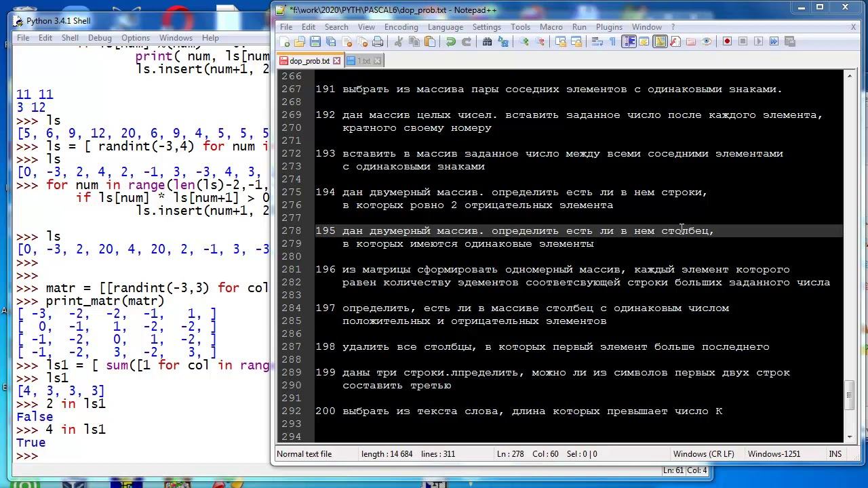Click the last empty >>> prompt in Shell

tap(27, 455)
